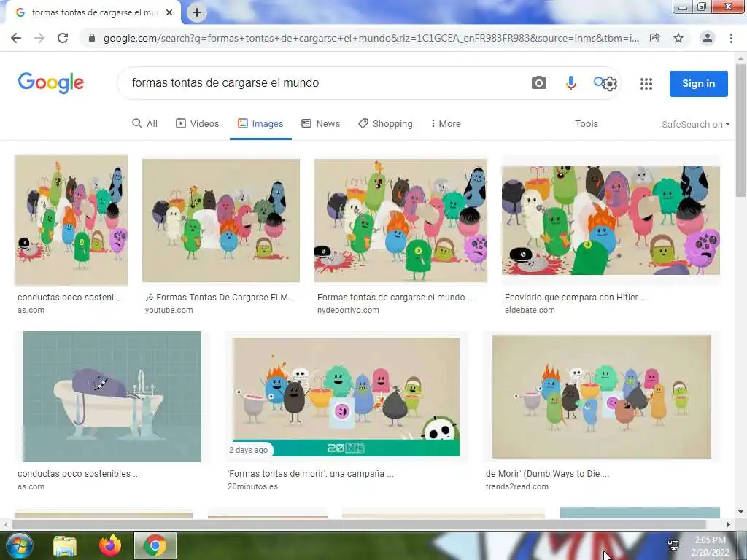Click 'Formas tontas de cargarse el mundo ...' title

click(x=396, y=297)
